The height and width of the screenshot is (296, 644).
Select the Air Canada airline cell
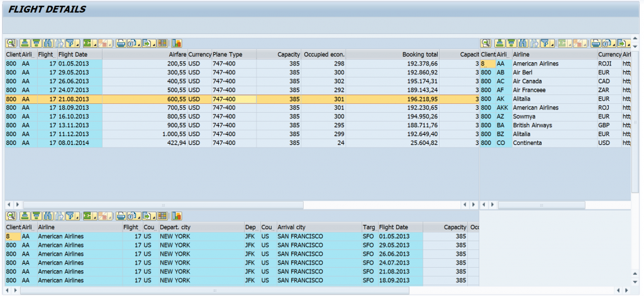click(x=555, y=81)
